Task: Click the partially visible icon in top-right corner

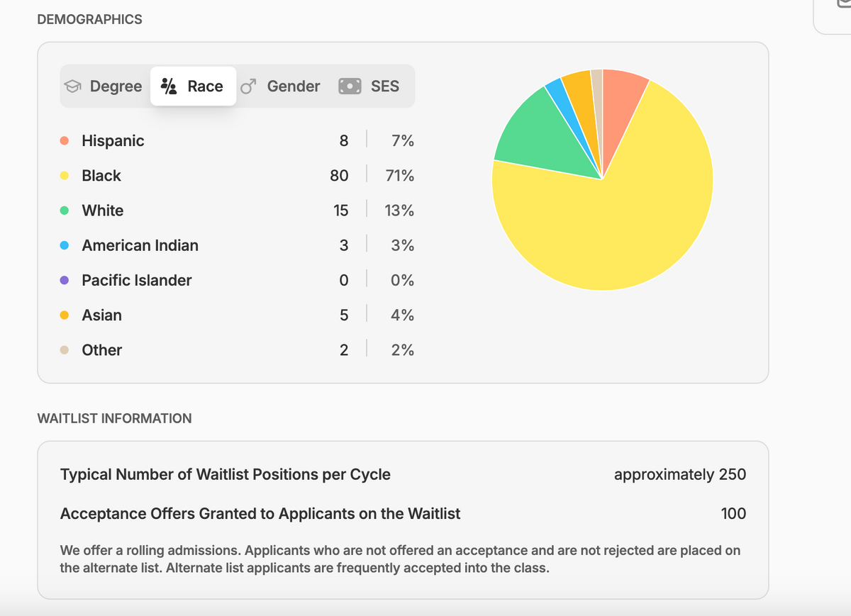Action: point(842,6)
